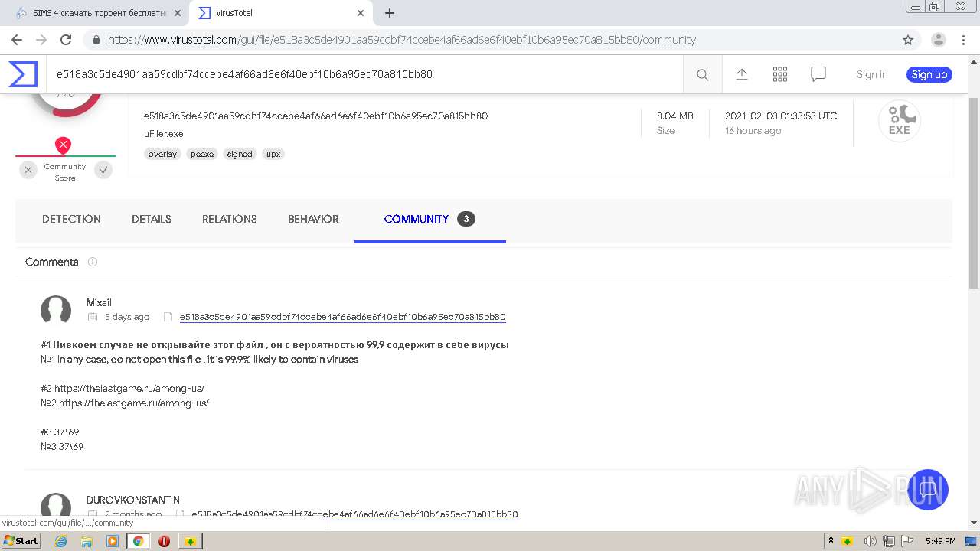Click the DUROVKONSTANTIN username
Viewport: 980px width, 551px height.
point(133,500)
